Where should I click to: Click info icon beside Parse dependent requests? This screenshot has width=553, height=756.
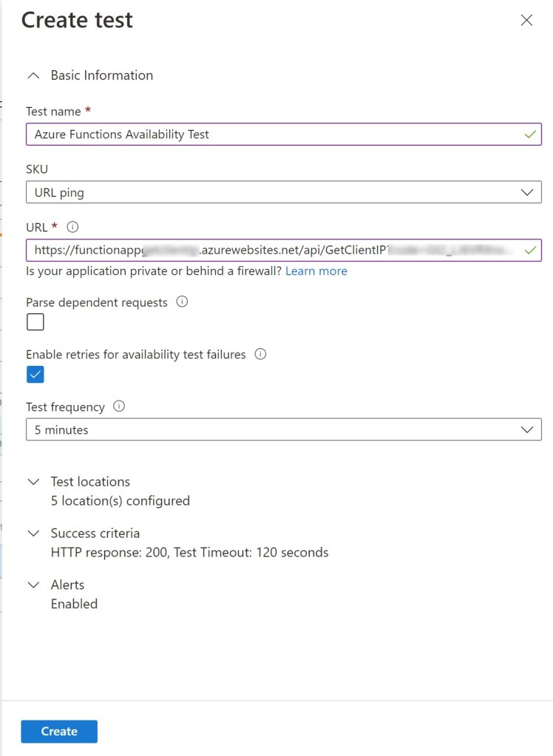(x=183, y=302)
